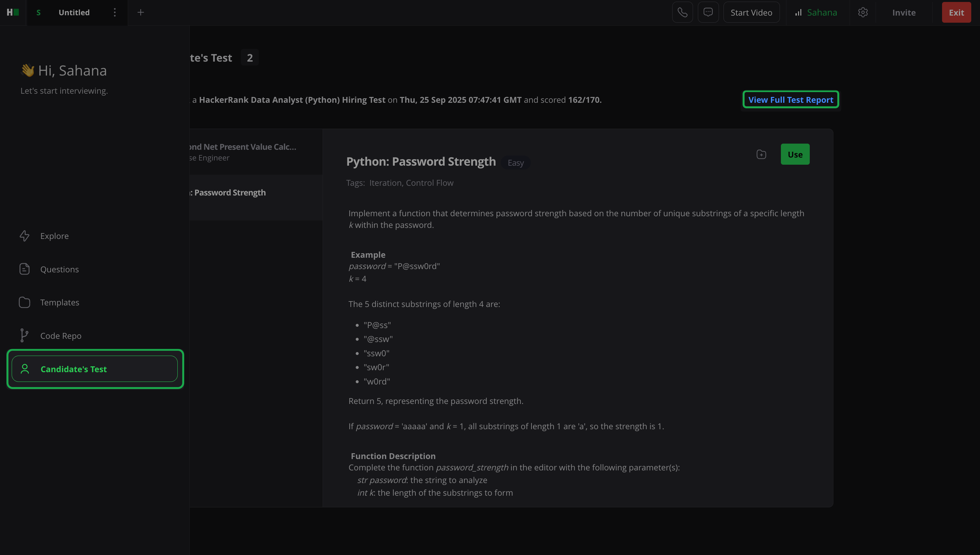Select the Untitled interview tab
The image size is (980, 555).
click(74, 13)
